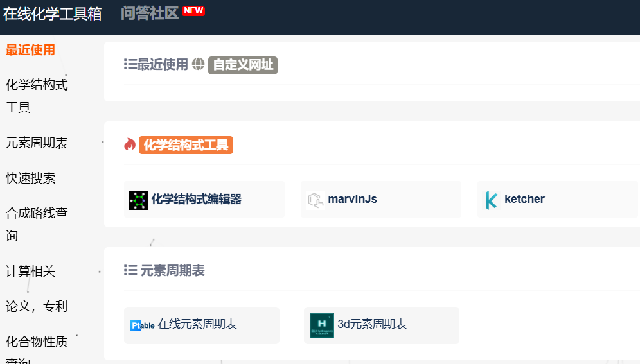Click the hydrogen H thumbnail icon
This screenshot has height=364, width=640.
[x=322, y=325]
